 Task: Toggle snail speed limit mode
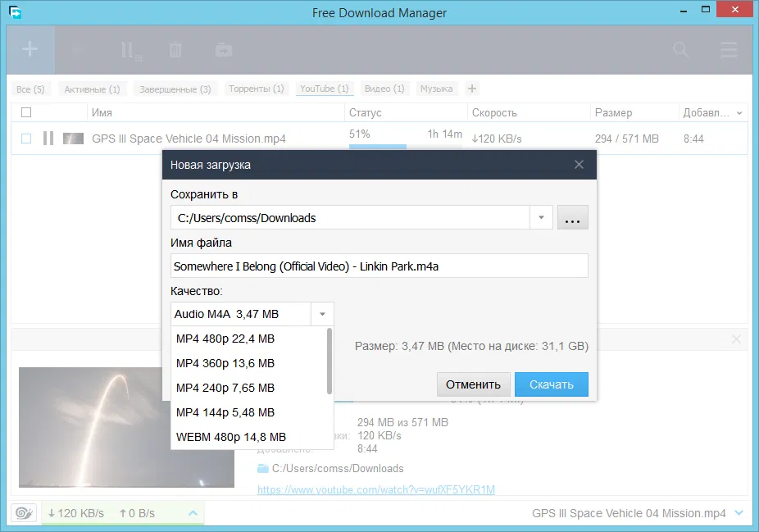tap(24, 512)
